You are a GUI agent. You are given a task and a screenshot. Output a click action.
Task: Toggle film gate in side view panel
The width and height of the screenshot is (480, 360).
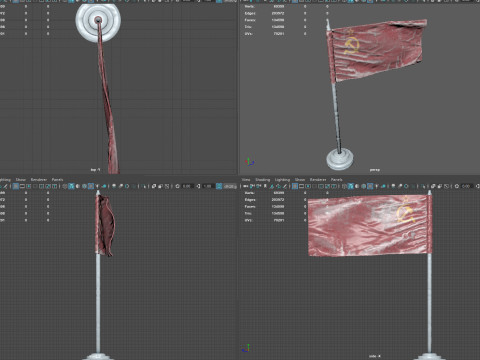pyautogui.click(x=301, y=186)
